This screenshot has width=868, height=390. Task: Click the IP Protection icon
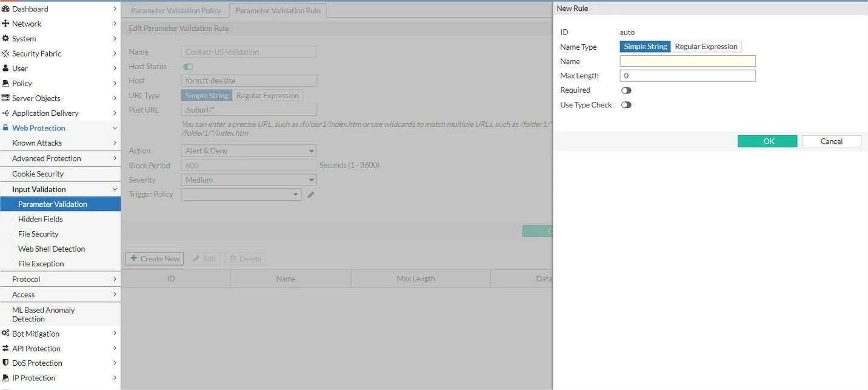5,377
